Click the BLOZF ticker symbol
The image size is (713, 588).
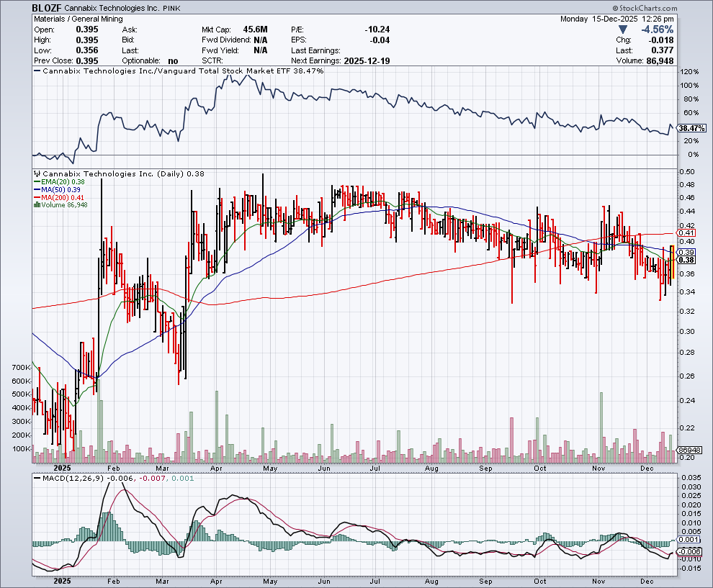click(48, 8)
